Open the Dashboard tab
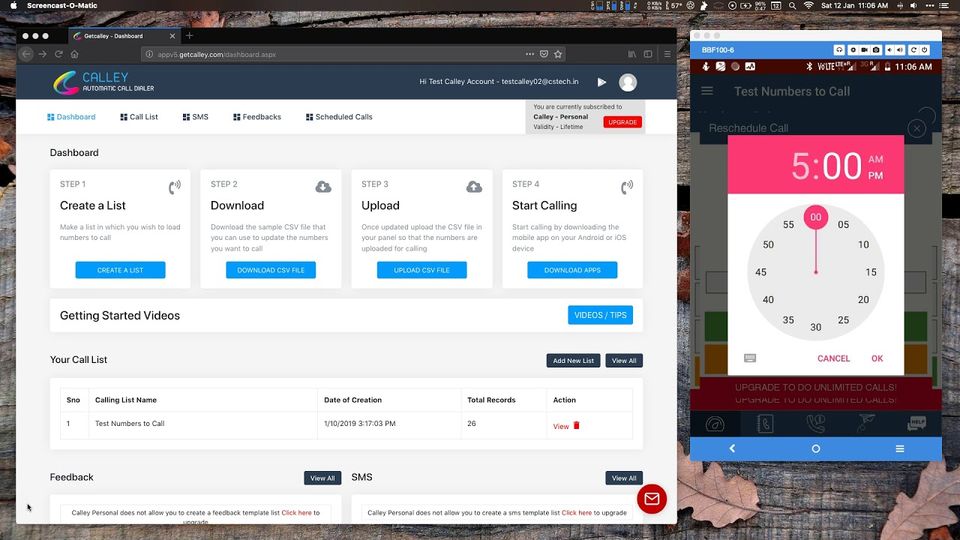 71,117
